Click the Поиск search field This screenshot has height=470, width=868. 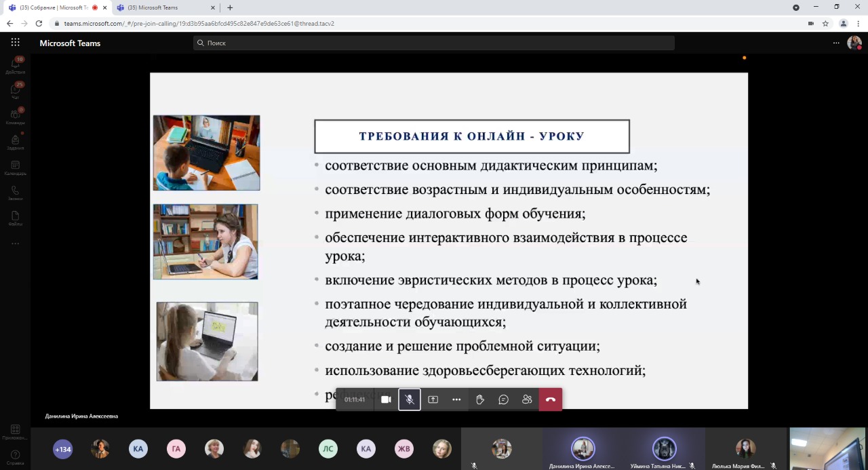coord(434,43)
